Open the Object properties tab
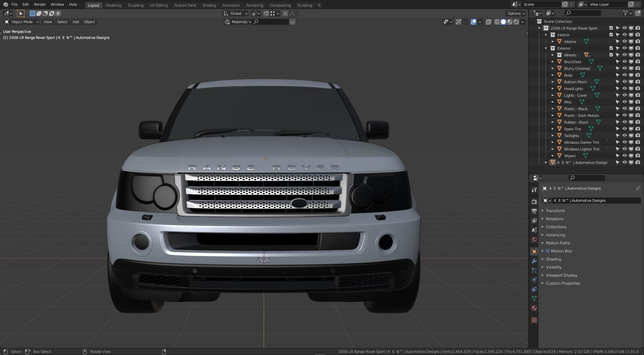This screenshot has width=644, height=355. 534,251
